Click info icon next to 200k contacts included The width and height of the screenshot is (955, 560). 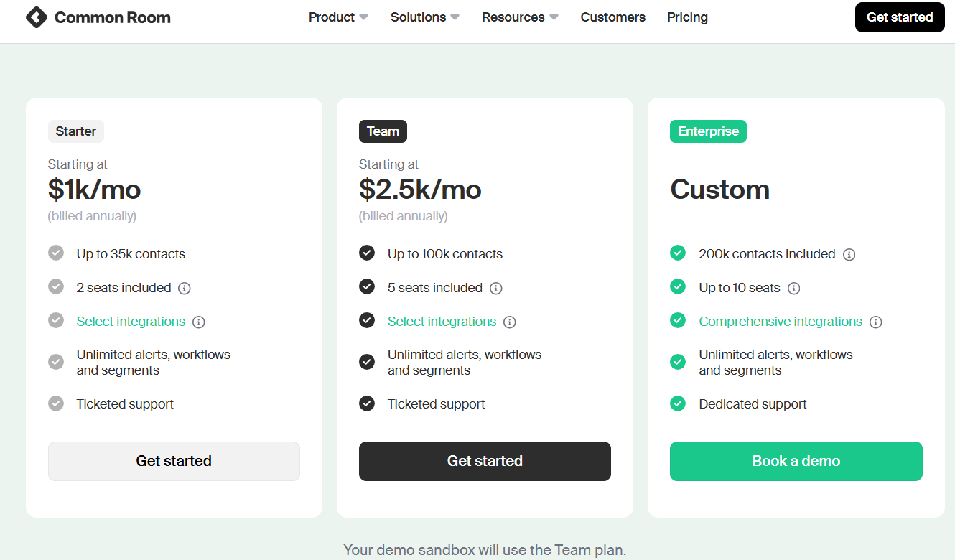(849, 255)
